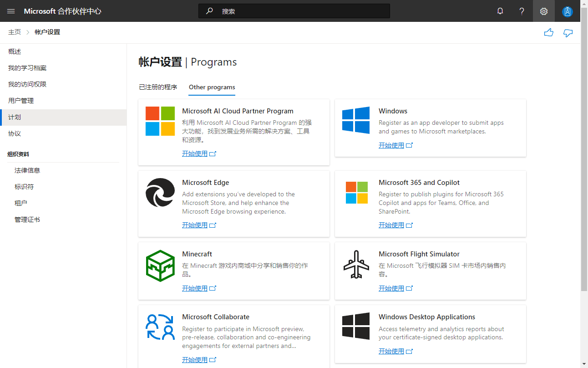The width and height of the screenshot is (588, 368).
Task: Click the Microsoft Collaborate title
Action: point(216,317)
